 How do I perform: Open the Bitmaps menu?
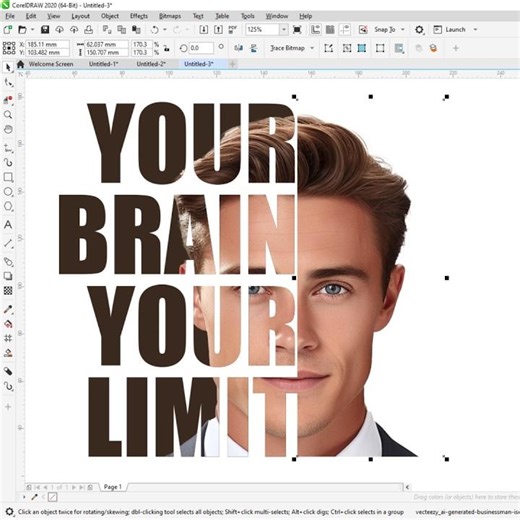[x=170, y=16]
